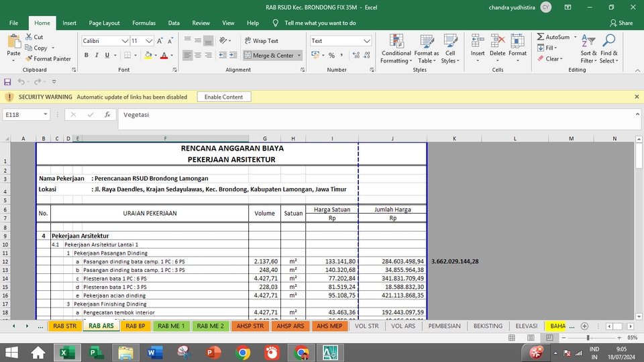Apply bold formatting with the B button
The width and height of the screenshot is (644, 362).
(87, 56)
